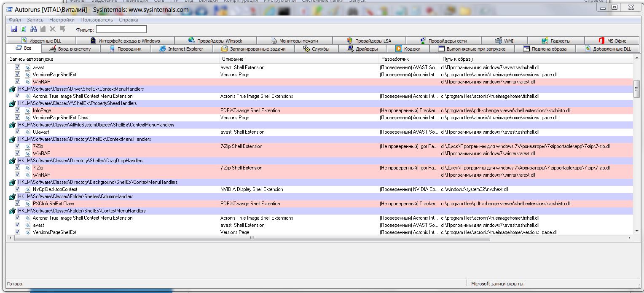
Task: Open the Пользователь menu
Action: 97,20
